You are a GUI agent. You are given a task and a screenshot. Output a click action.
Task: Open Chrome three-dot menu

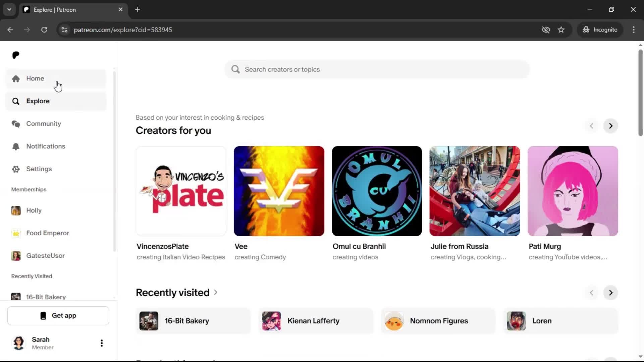[634, 30]
